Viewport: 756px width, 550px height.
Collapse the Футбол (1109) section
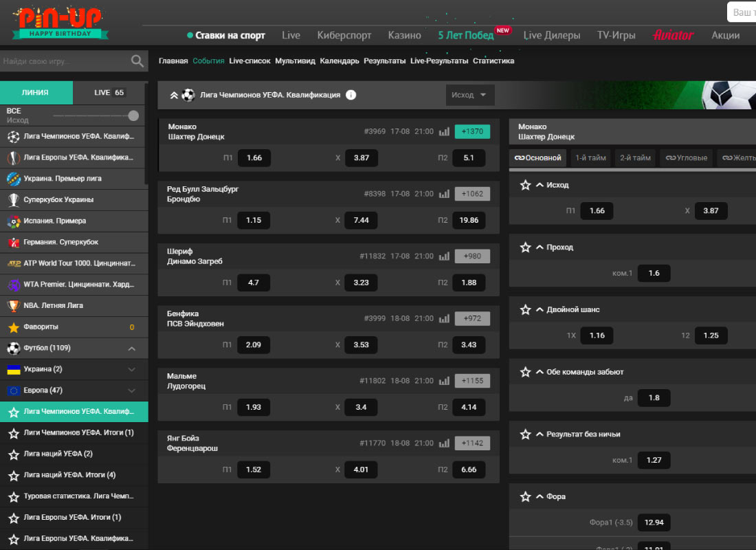[131, 349]
